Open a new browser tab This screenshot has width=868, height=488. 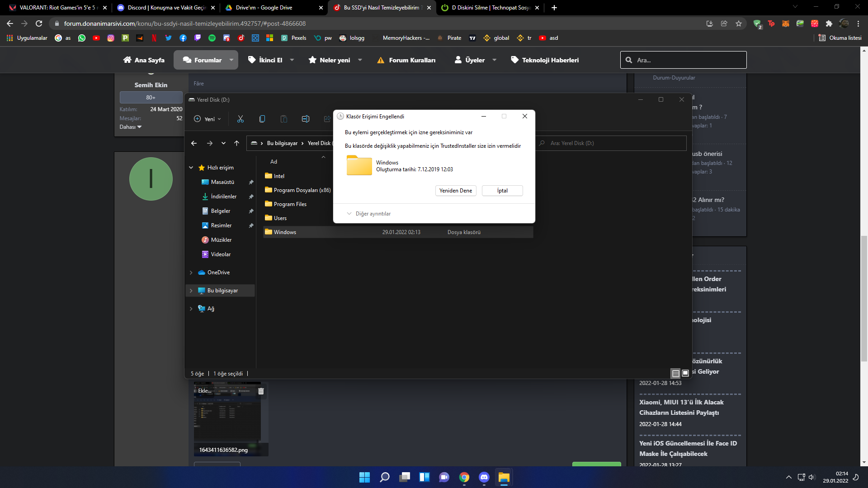click(x=554, y=8)
